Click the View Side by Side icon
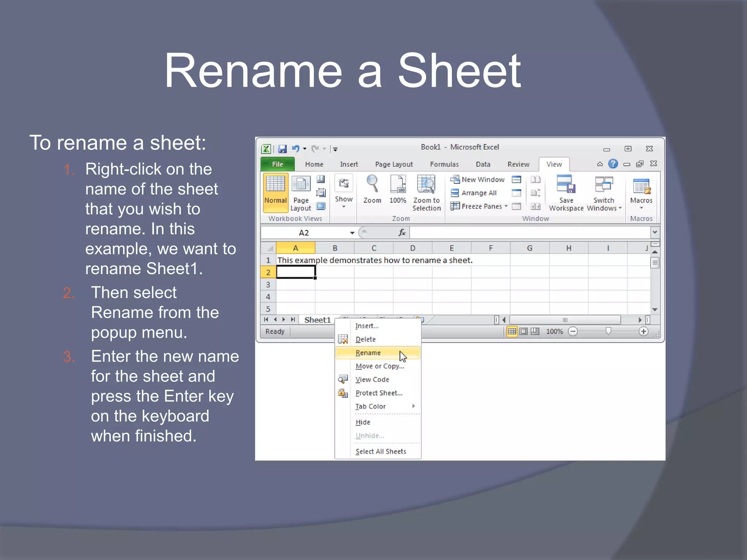The width and height of the screenshot is (747, 560). click(535, 179)
